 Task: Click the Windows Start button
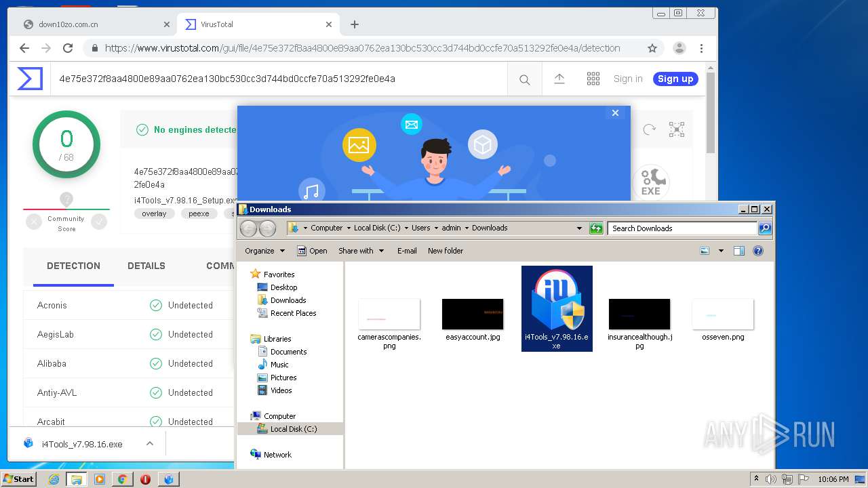pos(19,479)
